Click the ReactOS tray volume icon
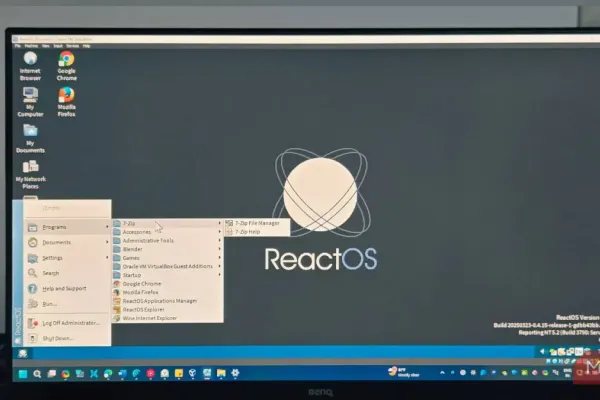Image resolution: width=600 pixels, height=400 pixels. pos(543,351)
